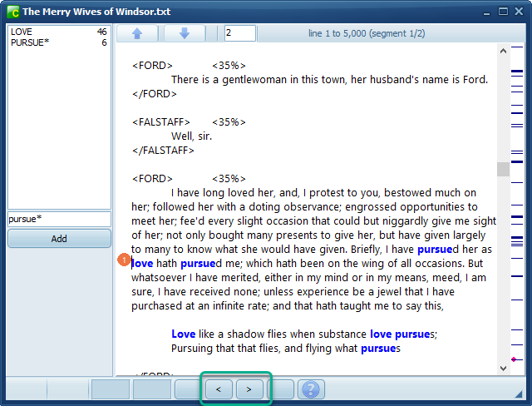Click the count 46 next to LOVE
532x406 pixels.
tap(101, 32)
